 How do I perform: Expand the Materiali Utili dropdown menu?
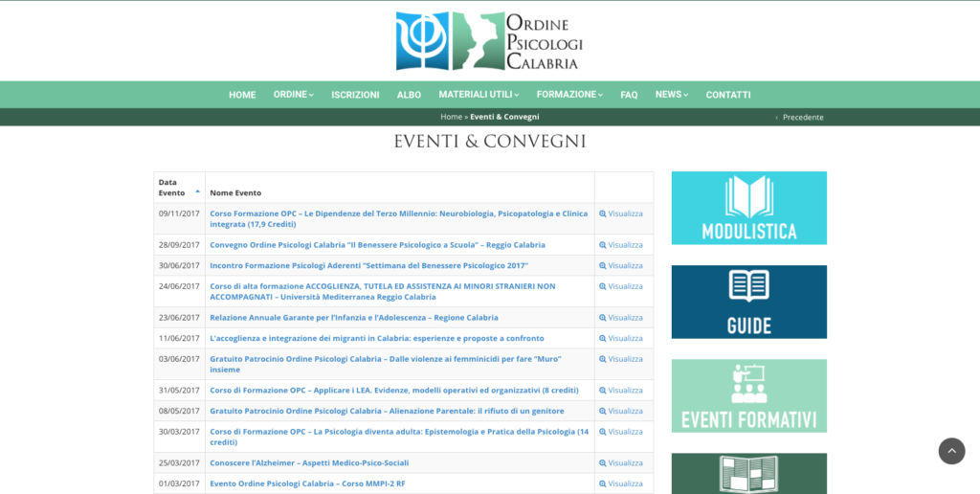[479, 95]
